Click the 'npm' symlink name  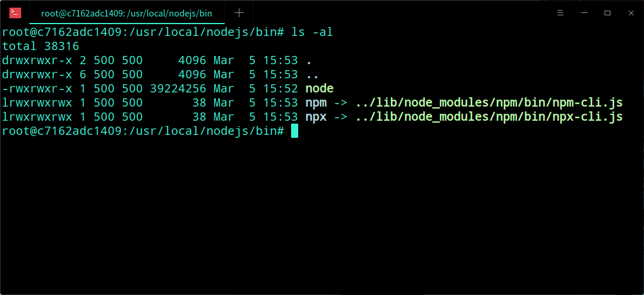[x=316, y=103]
